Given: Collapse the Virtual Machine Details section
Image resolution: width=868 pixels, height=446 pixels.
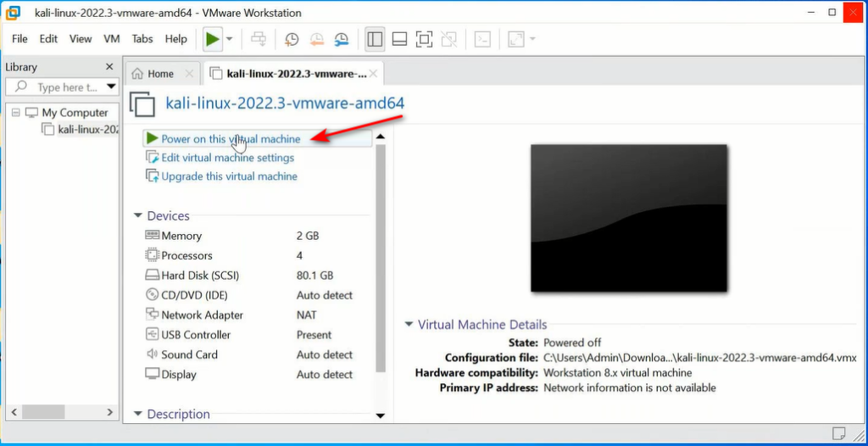Looking at the screenshot, I should tap(409, 324).
